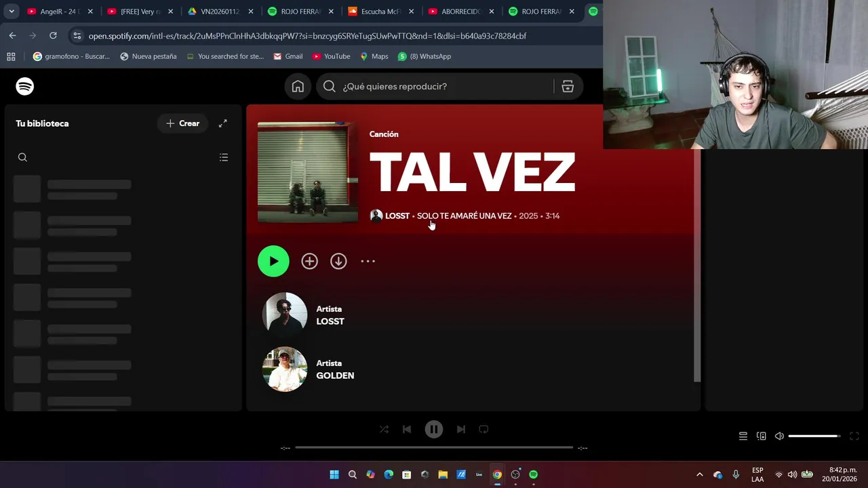
Task: View site information icon in the address bar
Action: click(x=77, y=36)
